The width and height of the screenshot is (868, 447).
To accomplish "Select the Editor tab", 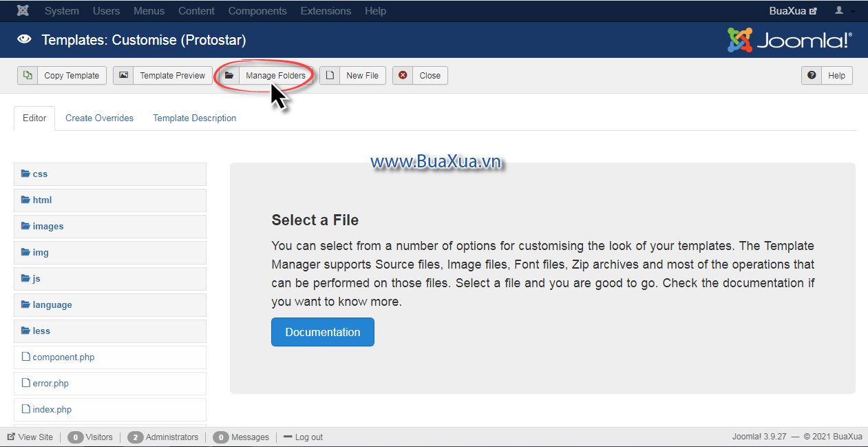I will click(34, 118).
